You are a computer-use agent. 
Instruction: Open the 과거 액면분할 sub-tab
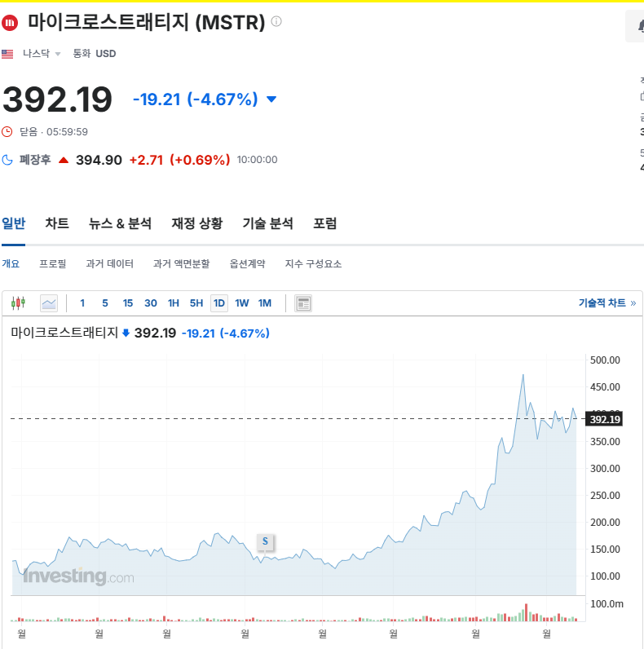pos(181,263)
